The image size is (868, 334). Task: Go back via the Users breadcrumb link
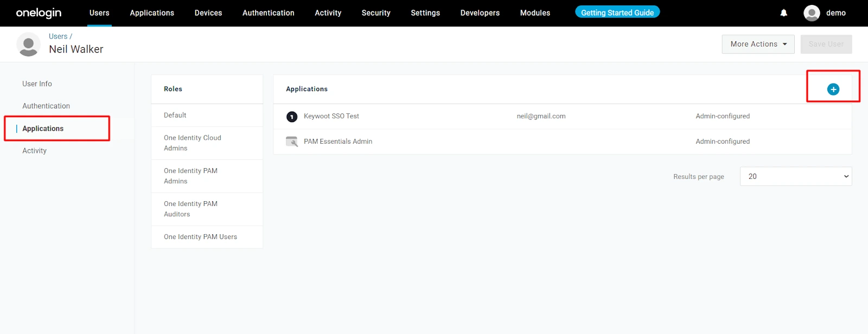58,36
